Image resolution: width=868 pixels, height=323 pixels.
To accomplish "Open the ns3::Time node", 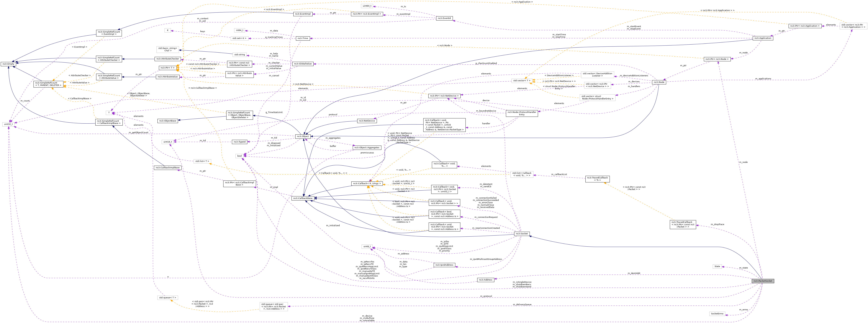I will [x=303, y=38].
